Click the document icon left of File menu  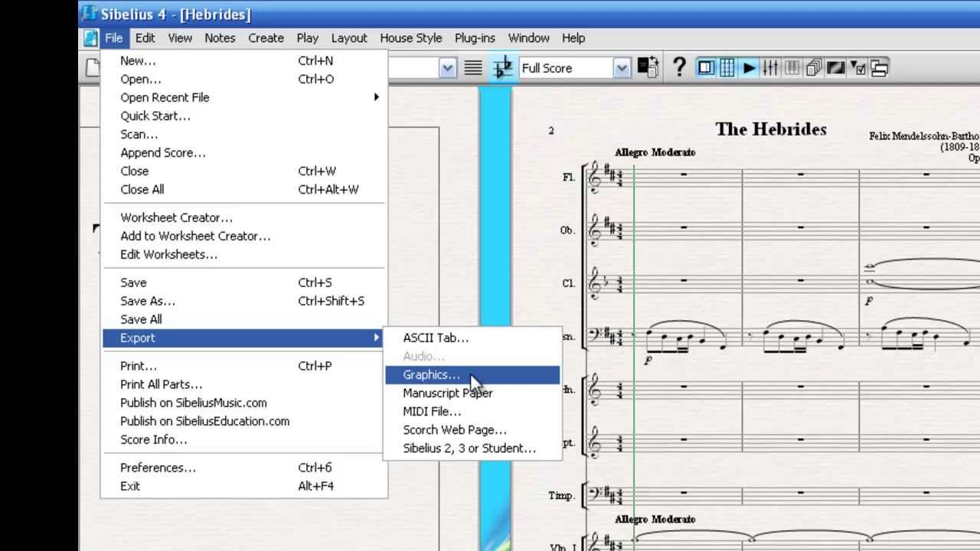coord(91,37)
